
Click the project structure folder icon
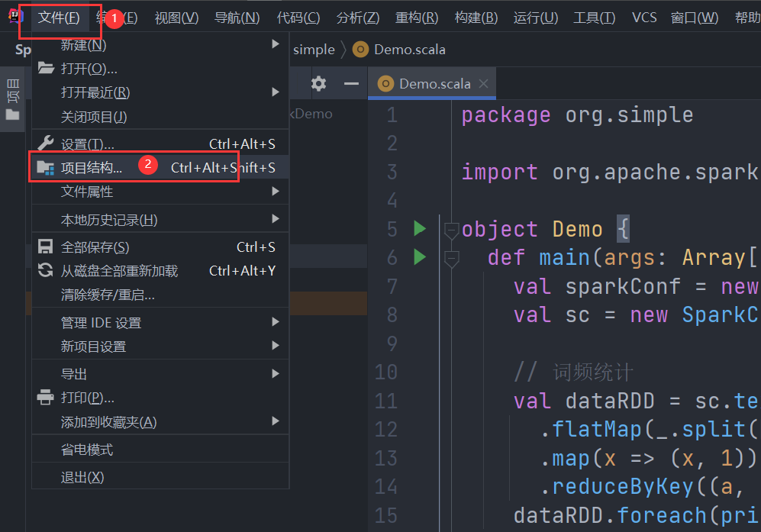[x=46, y=167]
